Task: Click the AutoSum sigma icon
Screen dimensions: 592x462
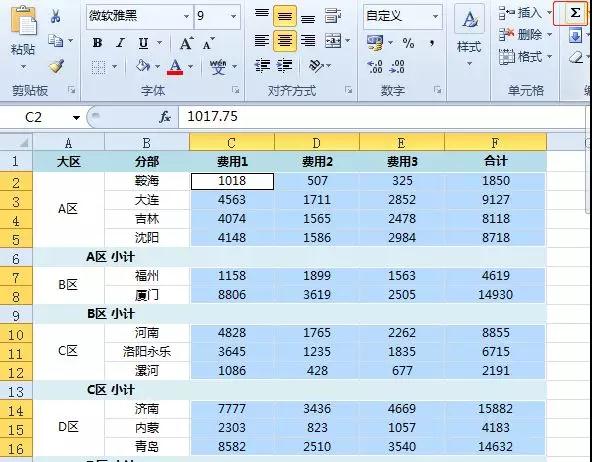Action: (x=575, y=13)
